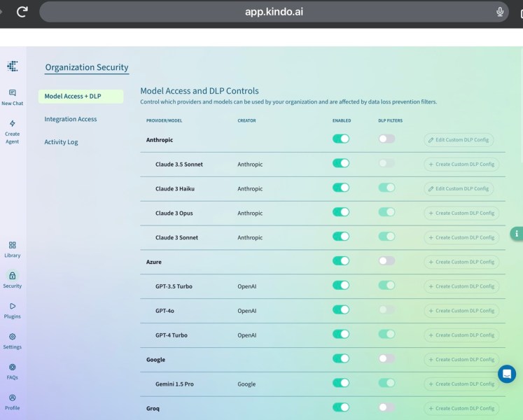Click the Azure provider name
The width and height of the screenshot is (523, 420).
(x=154, y=262)
